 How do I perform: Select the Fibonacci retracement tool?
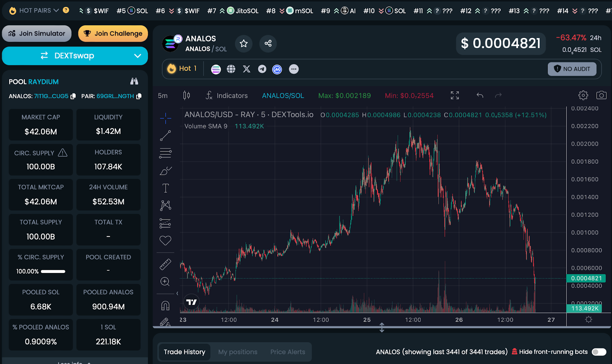(166, 153)
